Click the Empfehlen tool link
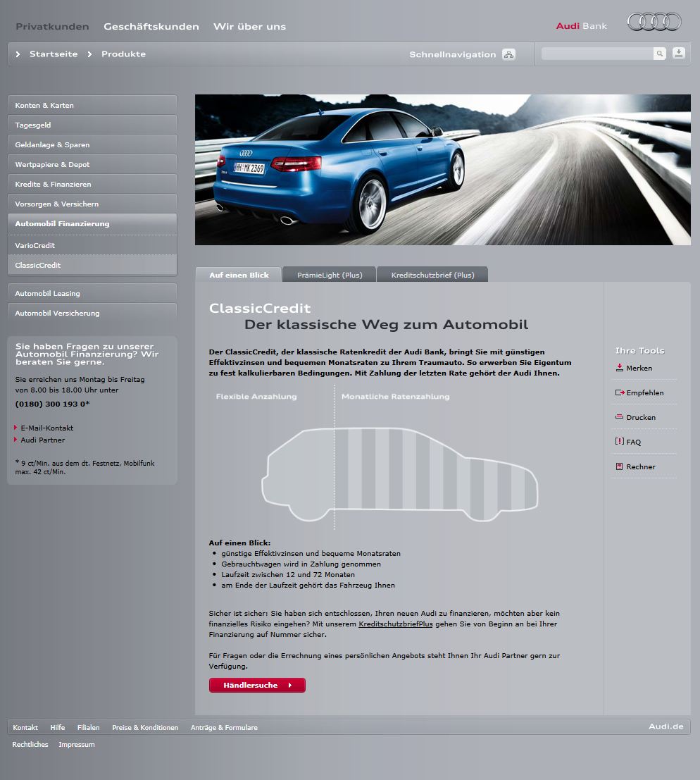Viewport: 700px width, 780px height. point(645,392)
